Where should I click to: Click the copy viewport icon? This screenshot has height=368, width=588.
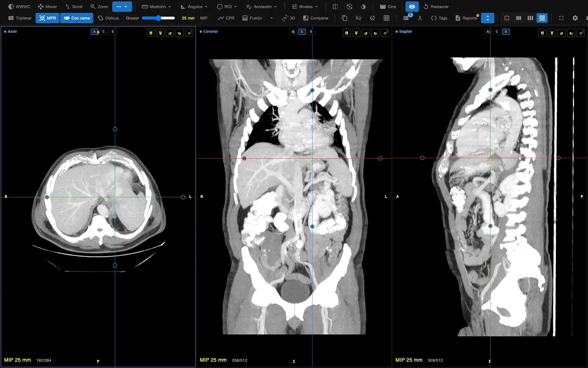(344, 18)
